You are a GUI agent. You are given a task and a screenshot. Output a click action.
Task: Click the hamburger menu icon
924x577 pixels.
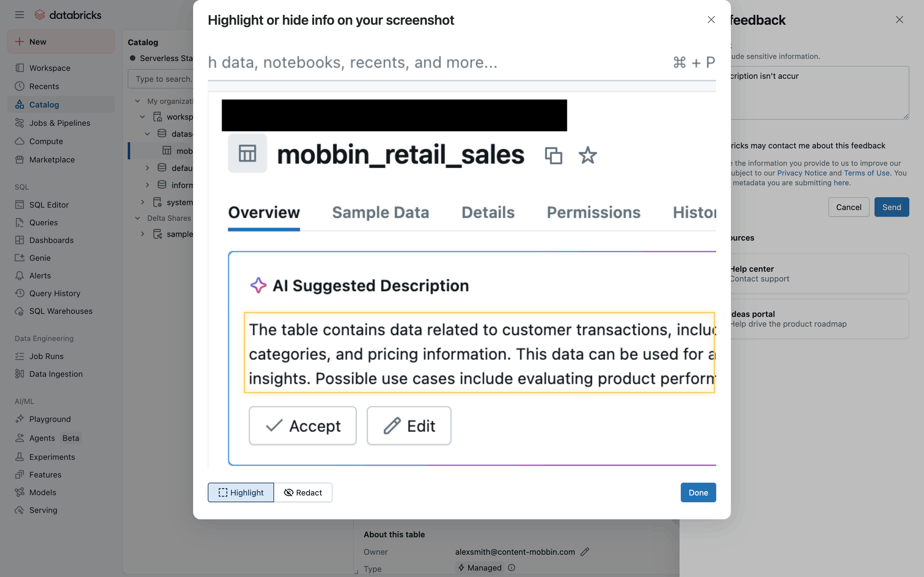coord(20,15)
